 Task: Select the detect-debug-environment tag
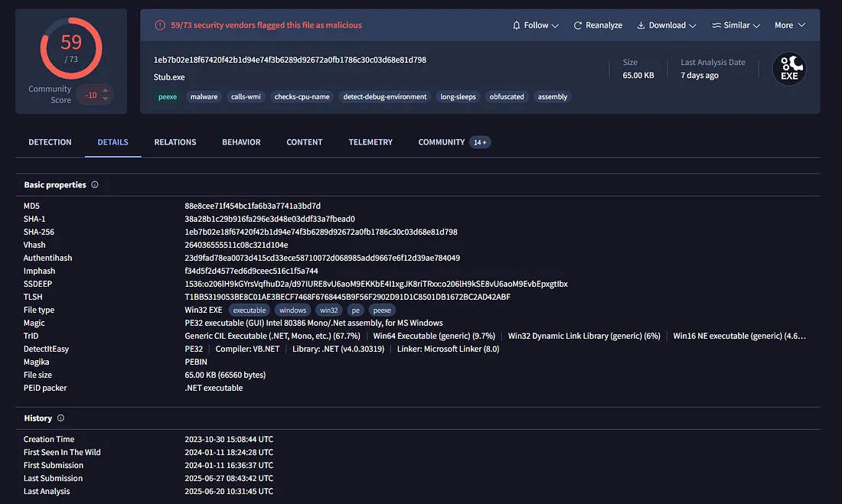point(385,97)
